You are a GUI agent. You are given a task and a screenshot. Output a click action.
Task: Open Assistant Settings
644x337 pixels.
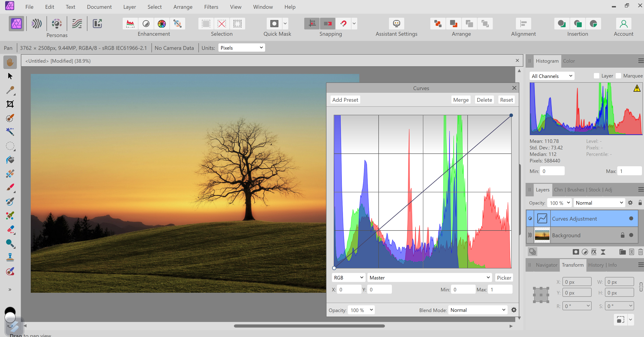397,24
